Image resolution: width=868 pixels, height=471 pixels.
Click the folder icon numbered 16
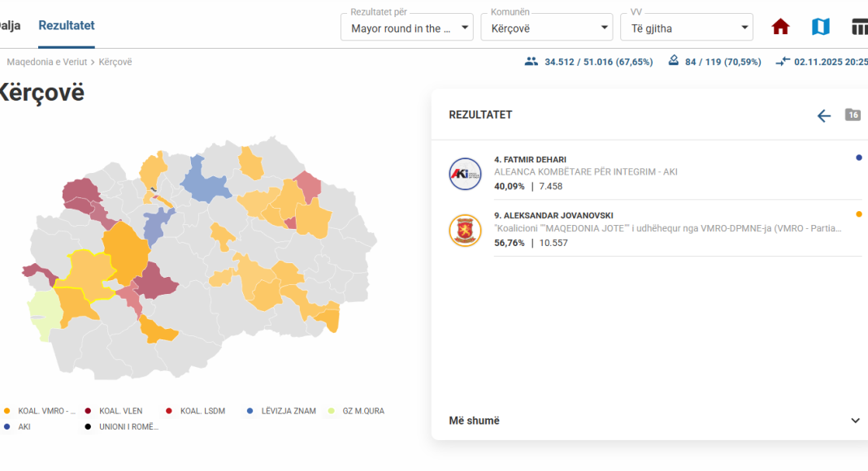(x=853, y=115)
